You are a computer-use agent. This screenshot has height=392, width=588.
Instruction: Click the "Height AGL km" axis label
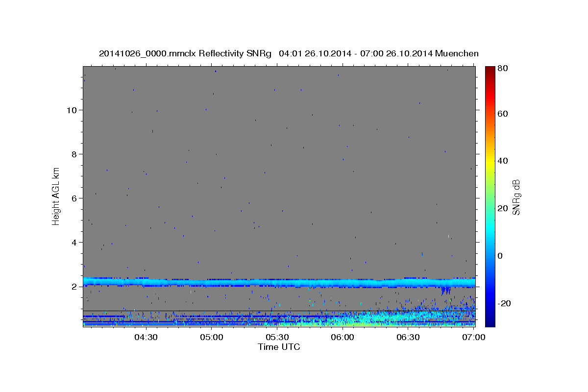coord(56,196)
